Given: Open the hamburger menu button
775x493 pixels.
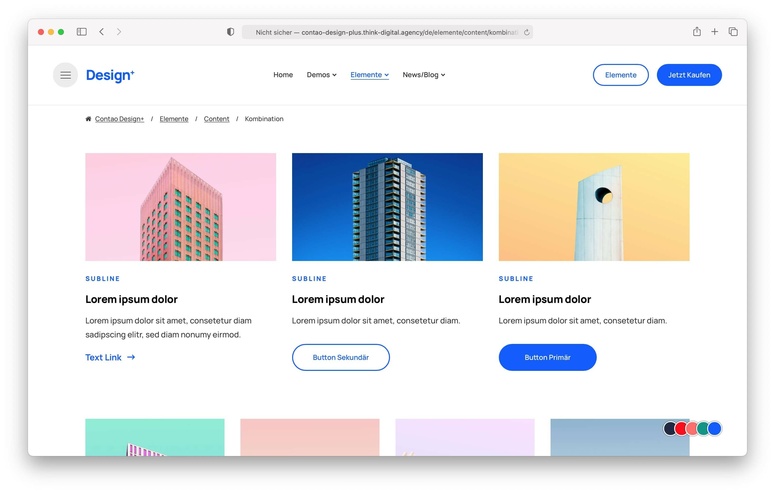Looking at the screenshot, I should [65, 75].
